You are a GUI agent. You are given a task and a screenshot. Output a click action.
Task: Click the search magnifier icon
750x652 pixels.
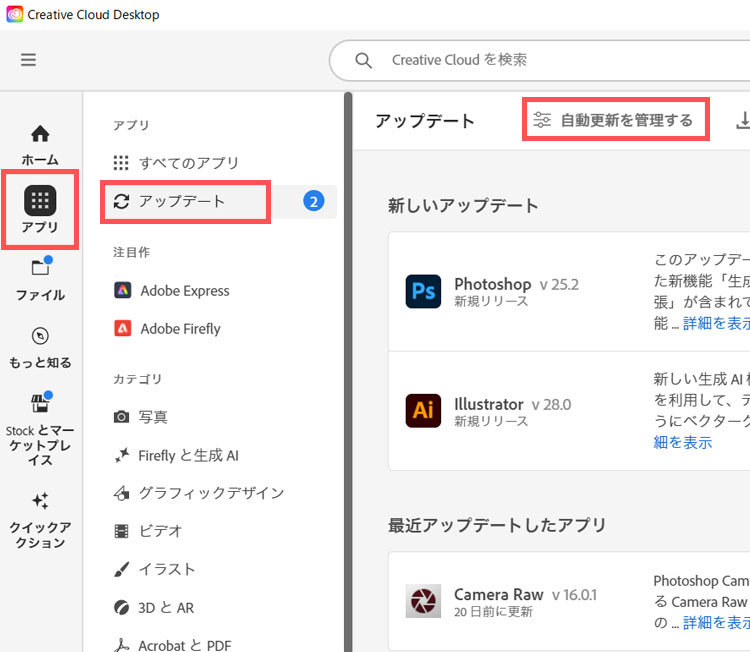[x=363, y=61]
